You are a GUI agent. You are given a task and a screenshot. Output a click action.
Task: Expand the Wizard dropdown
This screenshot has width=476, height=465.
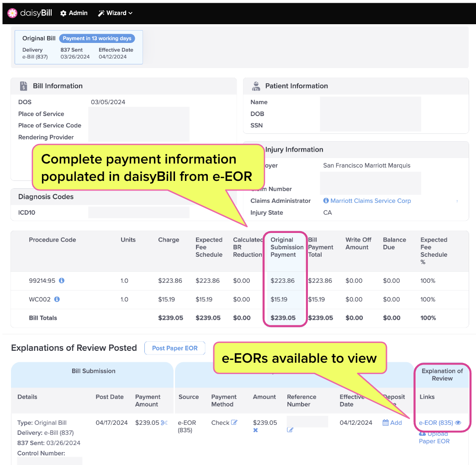115,13
